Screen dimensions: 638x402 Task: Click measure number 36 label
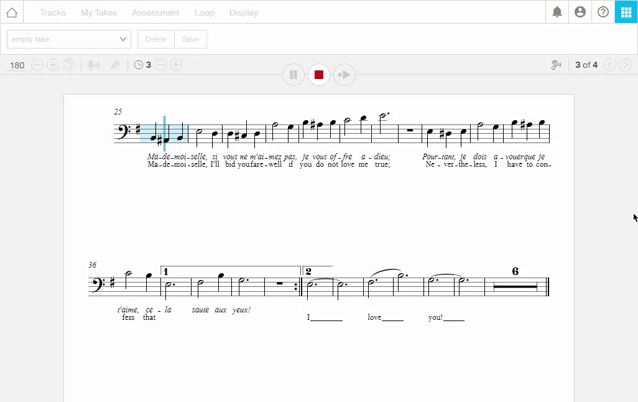coord(92,264)
